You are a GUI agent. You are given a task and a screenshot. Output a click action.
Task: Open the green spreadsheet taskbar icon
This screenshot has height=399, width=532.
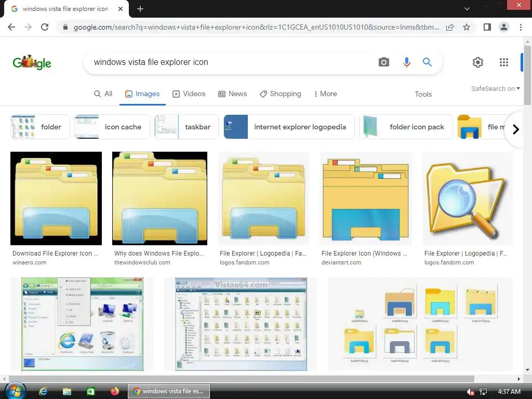(90, 392)
